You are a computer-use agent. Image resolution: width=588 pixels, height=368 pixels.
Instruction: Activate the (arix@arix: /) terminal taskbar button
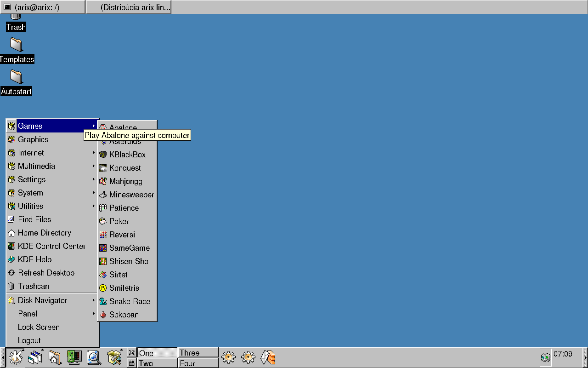42,7
